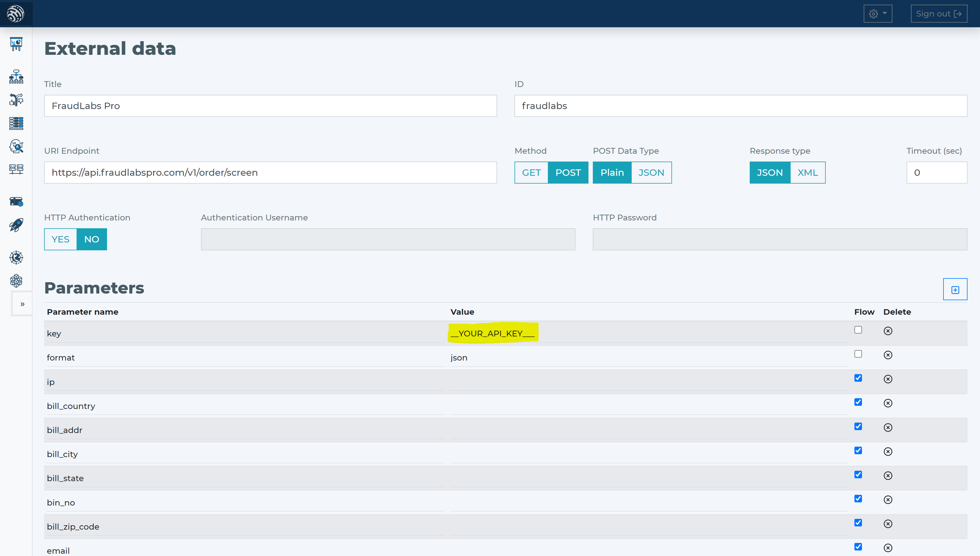Enable HTTP Authentication with YES
The width and height of the screenshot is (980, 556).
coord(60,240)
